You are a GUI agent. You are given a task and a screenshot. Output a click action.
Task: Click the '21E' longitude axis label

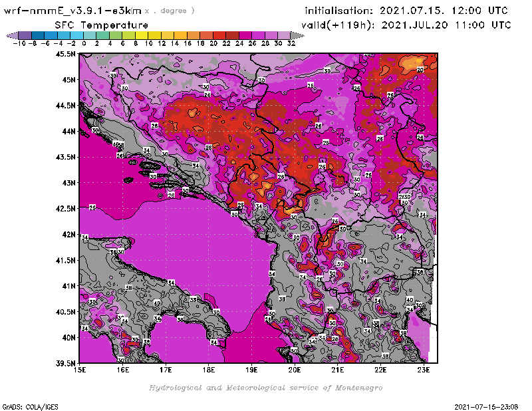[x=338, y=370]
